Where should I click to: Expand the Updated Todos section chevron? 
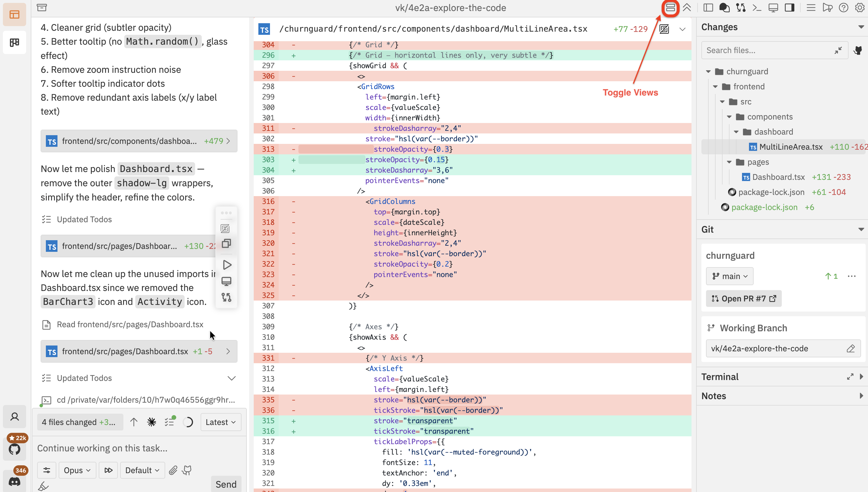pyautogui.click(x=232, y=378)
